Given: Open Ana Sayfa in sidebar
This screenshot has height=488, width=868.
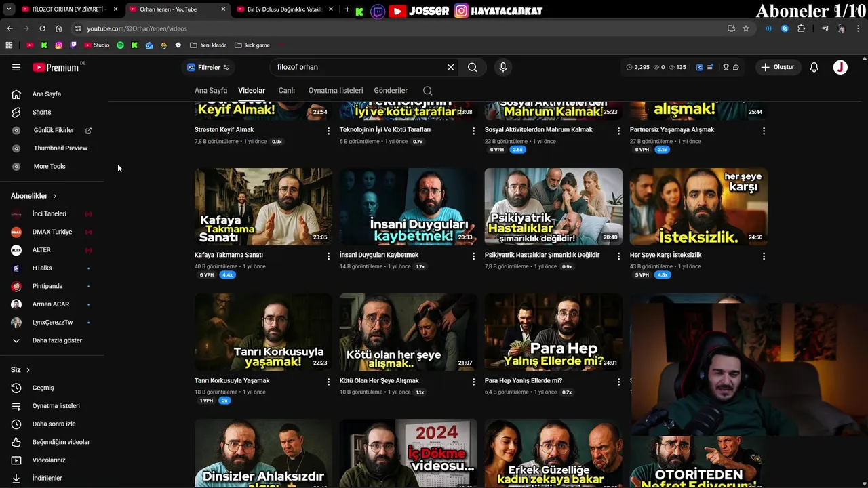Looking at the screenshot, I should 53,94.
